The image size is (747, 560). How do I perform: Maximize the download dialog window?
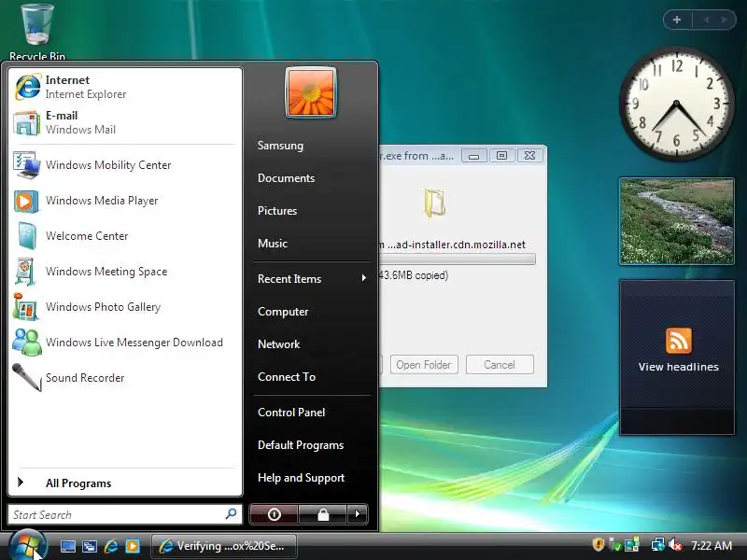pos(501,156)
